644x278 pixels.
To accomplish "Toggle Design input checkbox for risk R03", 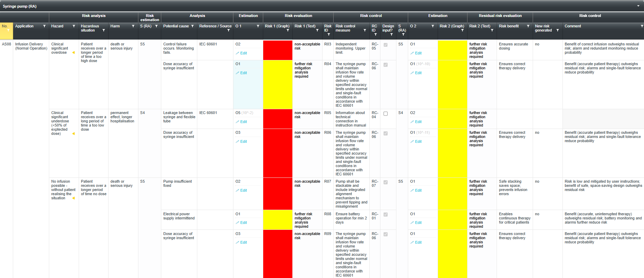I will pyautogui.click(x=386, y=45).
